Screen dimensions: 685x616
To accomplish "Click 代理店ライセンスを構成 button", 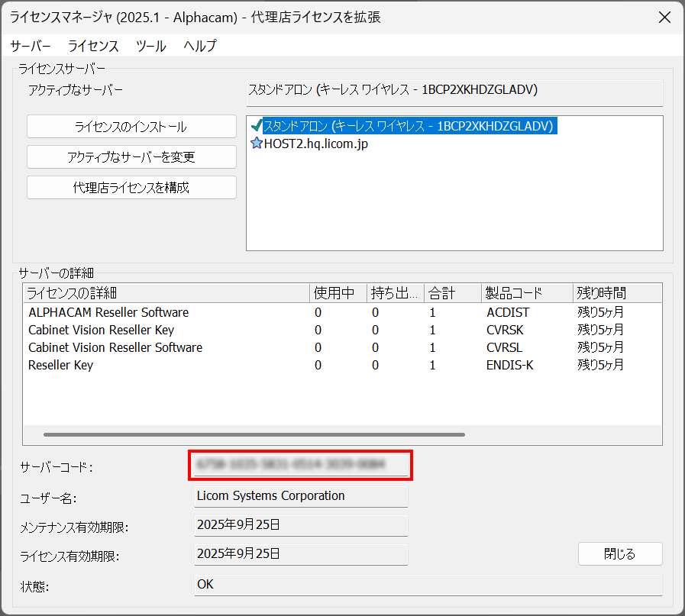I will (x=131, y=188).
